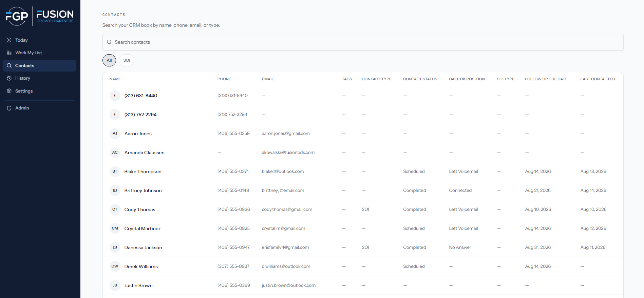Click the Follow Up Due Date column header
The height and width of the screenshot is (298, 644).
tap(546, 79)
